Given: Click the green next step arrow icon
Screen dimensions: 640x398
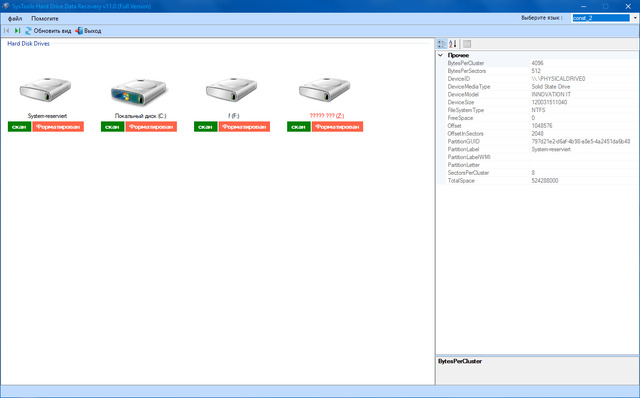Looking at the screenshot, I should tap(17, 31).
